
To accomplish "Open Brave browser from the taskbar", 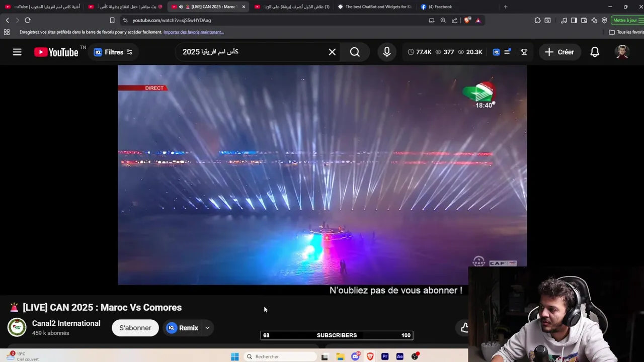I will (x=370, y=356).
